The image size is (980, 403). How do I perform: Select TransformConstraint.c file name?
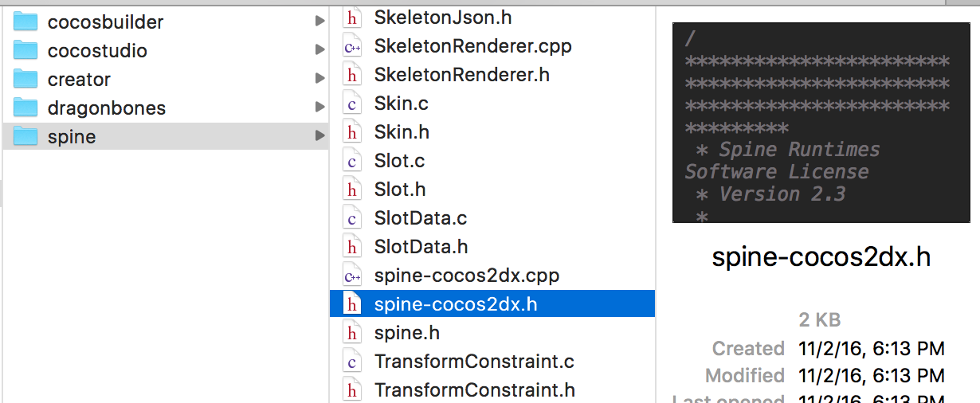pyautogui.click(x=474, y=362)
